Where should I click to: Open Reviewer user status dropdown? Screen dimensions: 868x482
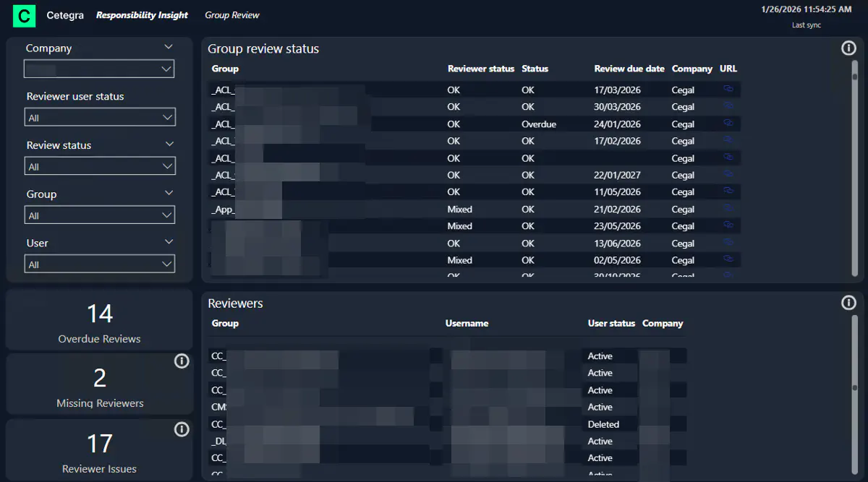100,117
